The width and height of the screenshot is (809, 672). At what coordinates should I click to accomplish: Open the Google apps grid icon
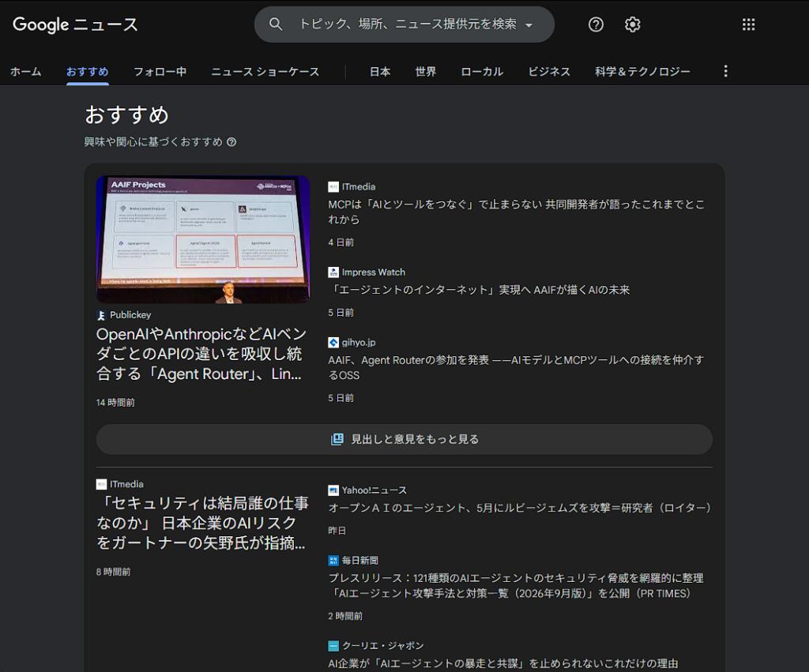tap(749, 24)
